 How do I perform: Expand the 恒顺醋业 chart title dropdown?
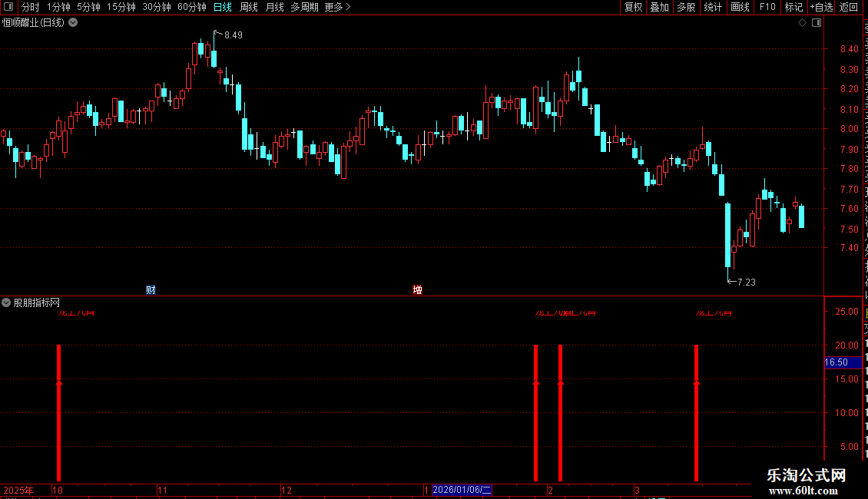click(73, 23)
